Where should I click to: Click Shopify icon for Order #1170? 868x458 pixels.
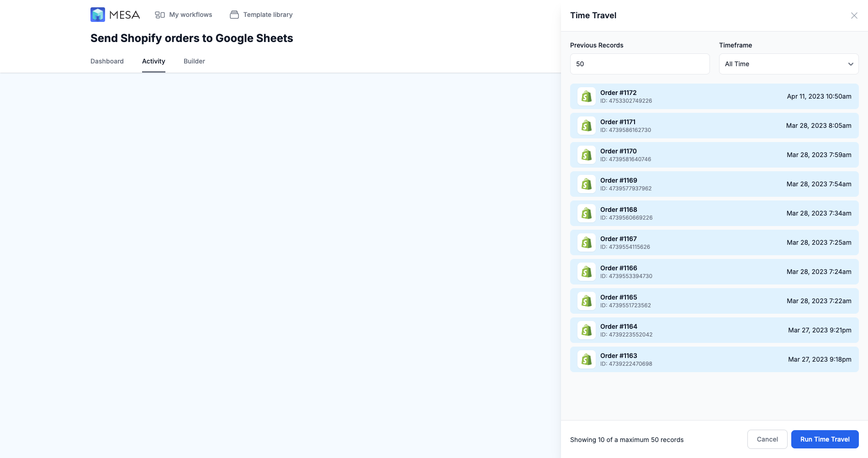[x=587, y=155]
